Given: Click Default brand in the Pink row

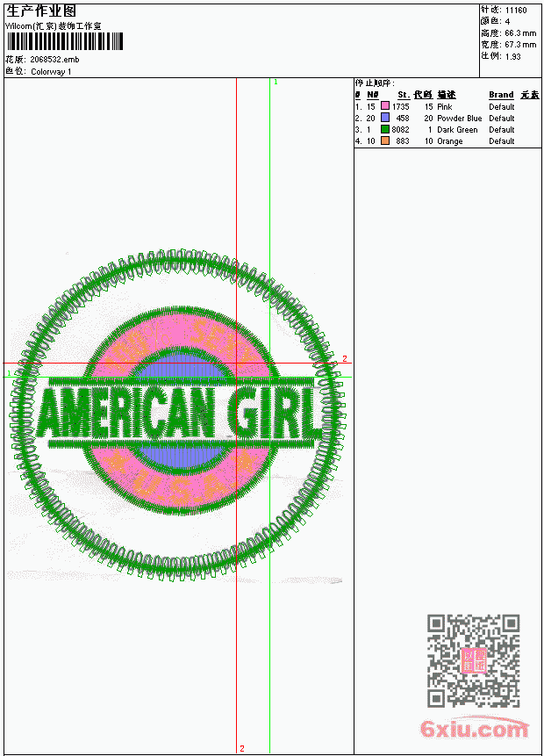Looking at the screenshot, I should coord(502,106).
